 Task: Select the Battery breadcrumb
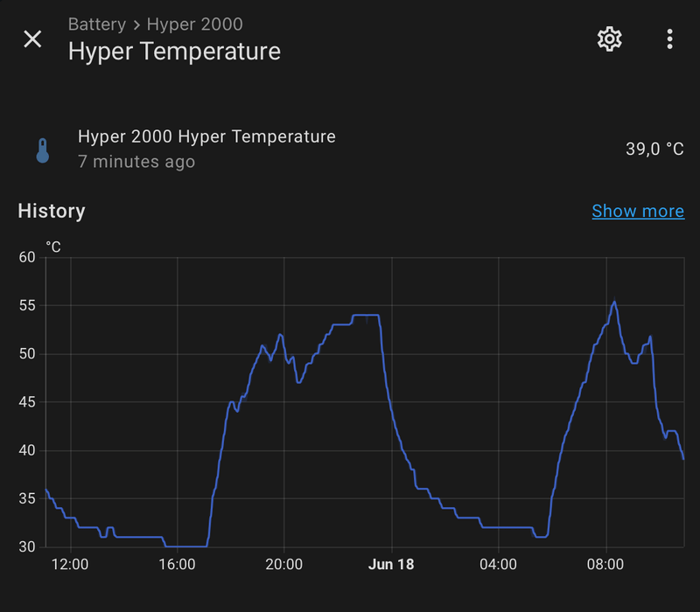pyautogui.click(x=97, y=24)
